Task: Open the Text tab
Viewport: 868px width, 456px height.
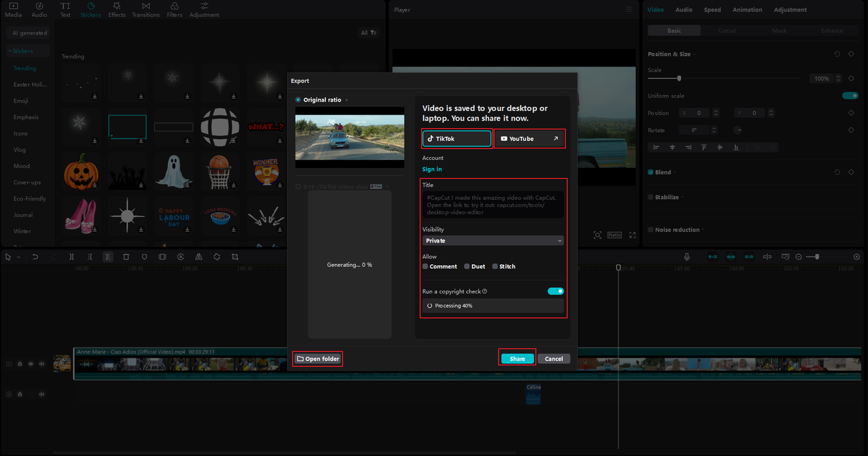Action: click(65, 9)
